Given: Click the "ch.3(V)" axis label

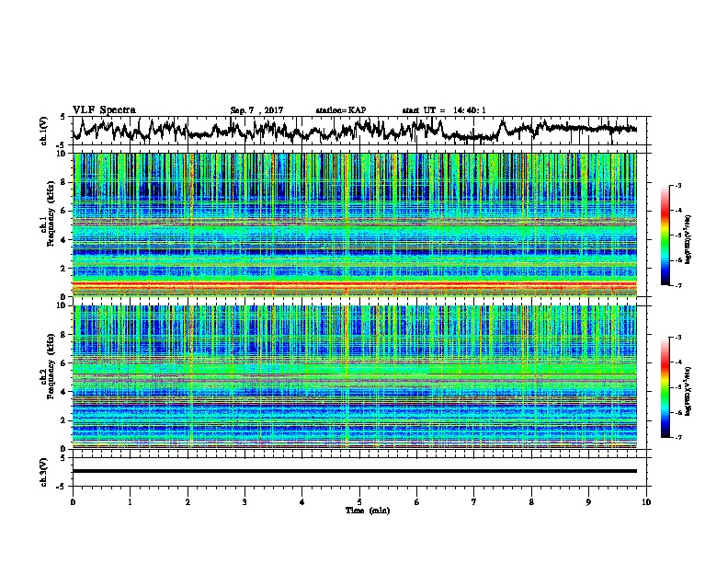Looking at the screenshot, I should pos(44,472).
